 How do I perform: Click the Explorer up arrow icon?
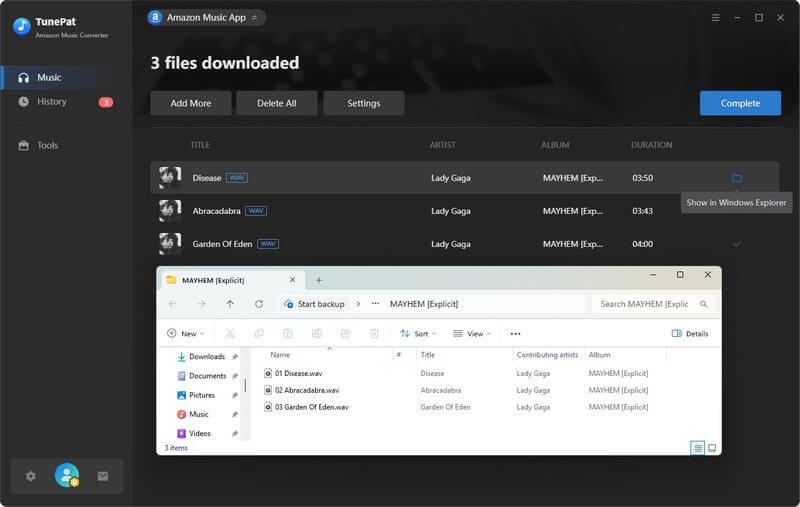230,304
